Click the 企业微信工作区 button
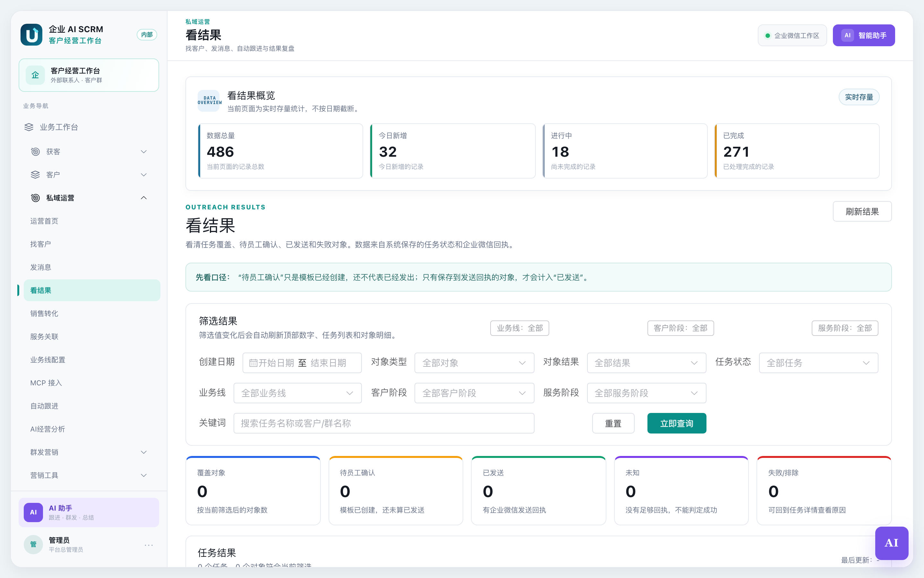 point(792,35)
